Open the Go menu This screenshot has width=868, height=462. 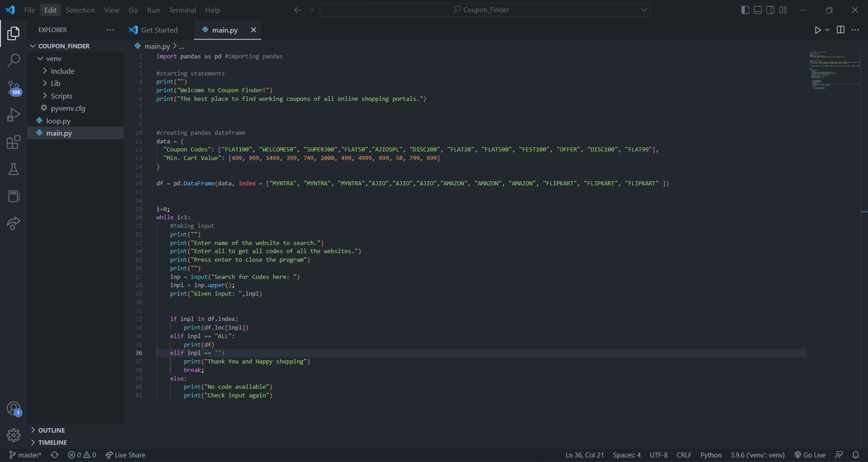pos(133,10)
